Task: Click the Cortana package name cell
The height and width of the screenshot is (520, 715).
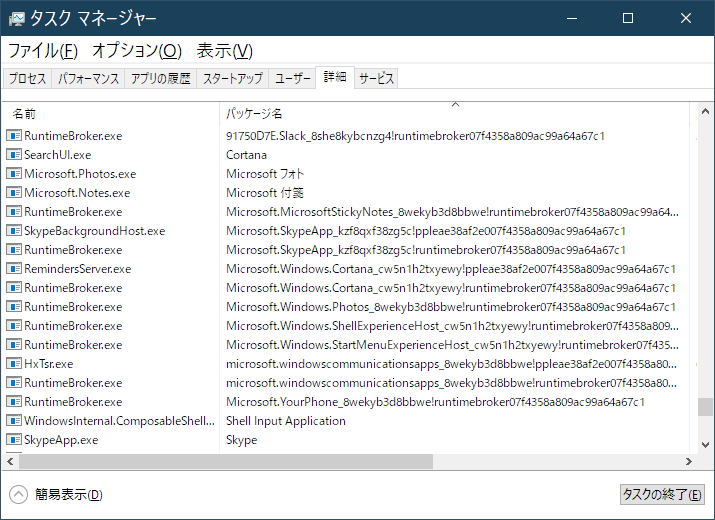Action: click(x=246, y=155)
